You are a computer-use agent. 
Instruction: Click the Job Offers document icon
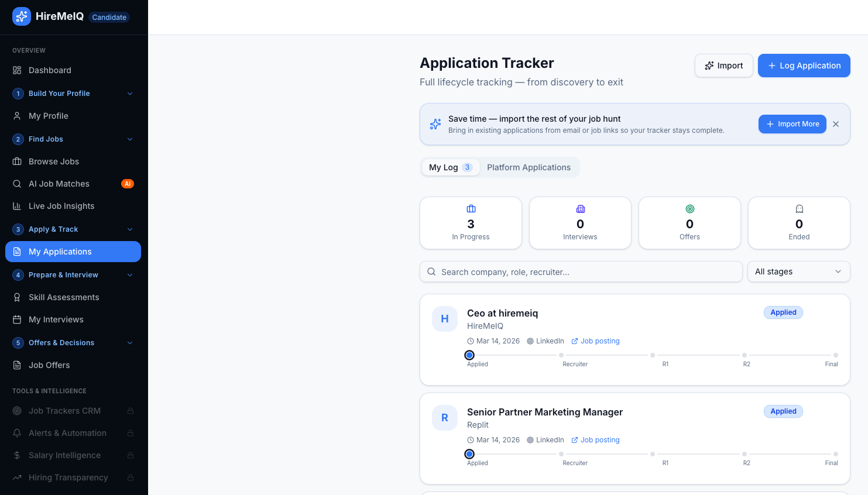click(x=17, y=365)
